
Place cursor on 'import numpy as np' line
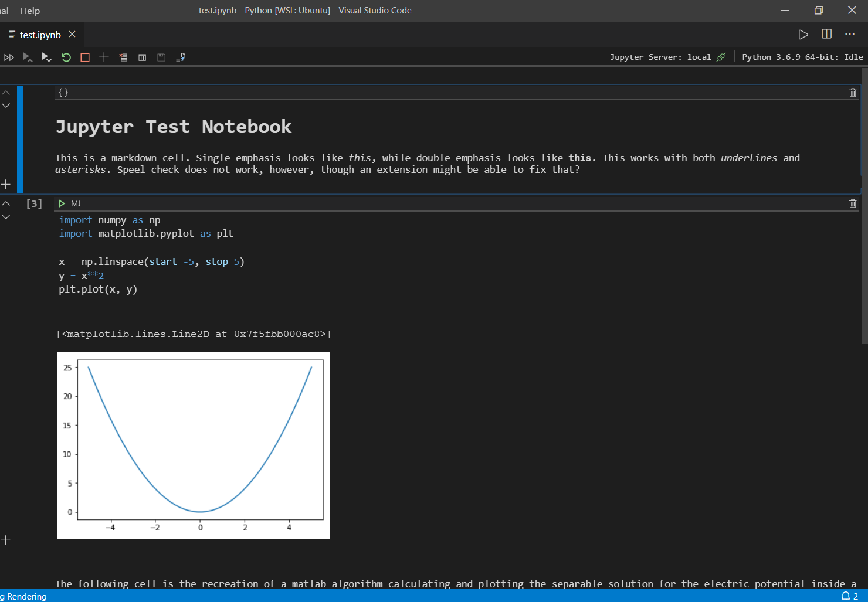[x=110, y=220]
